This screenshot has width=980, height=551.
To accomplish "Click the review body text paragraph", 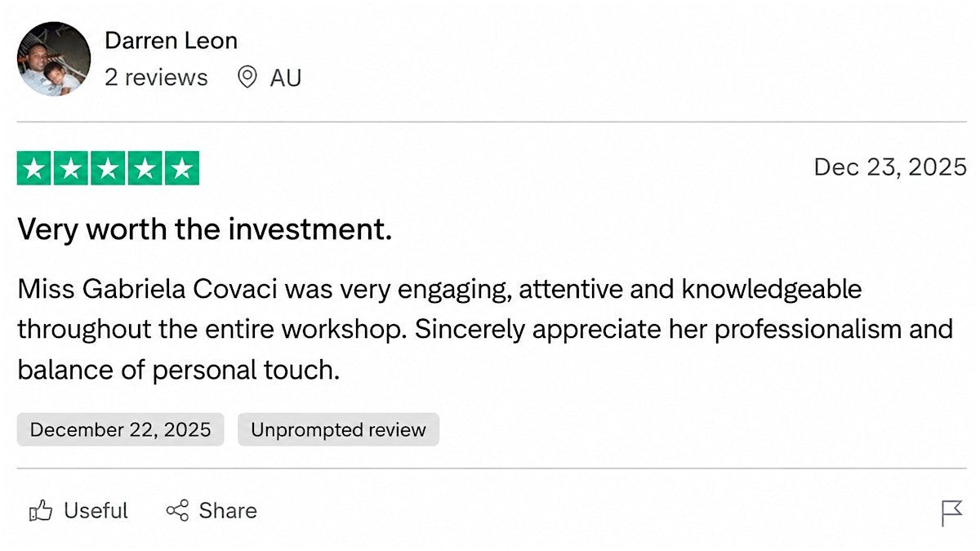I will (485, 330).
